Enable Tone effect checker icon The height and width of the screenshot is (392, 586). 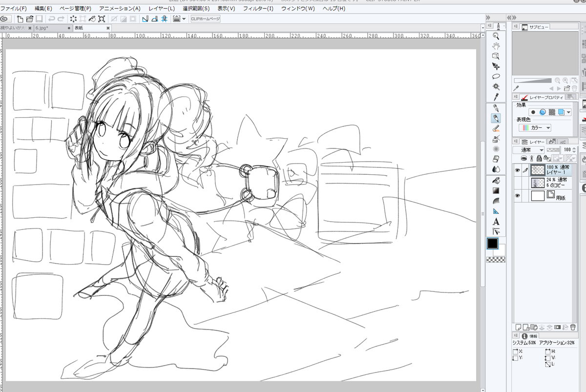[x=552, y=112]
